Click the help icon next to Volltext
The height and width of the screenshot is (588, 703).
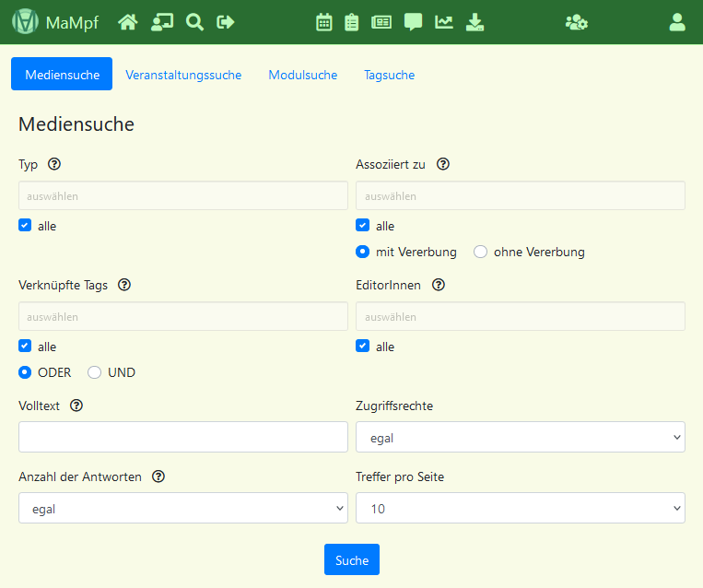click(76, 406)
